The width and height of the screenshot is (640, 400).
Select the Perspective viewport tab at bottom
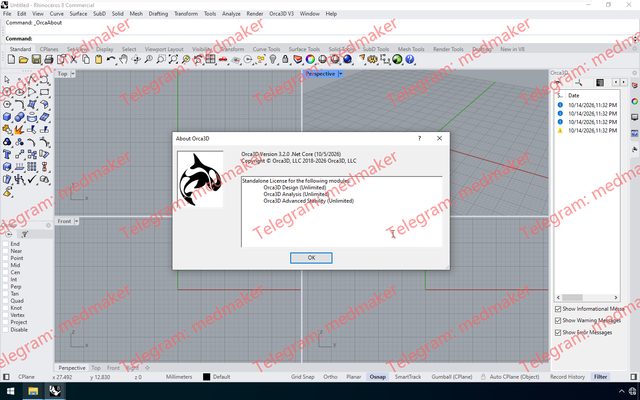point(72,368)
